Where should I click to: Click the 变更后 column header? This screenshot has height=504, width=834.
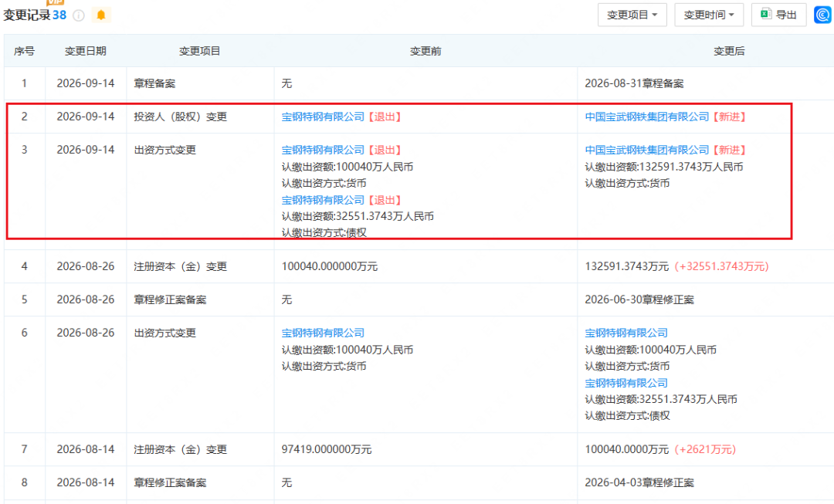point(729,51)
